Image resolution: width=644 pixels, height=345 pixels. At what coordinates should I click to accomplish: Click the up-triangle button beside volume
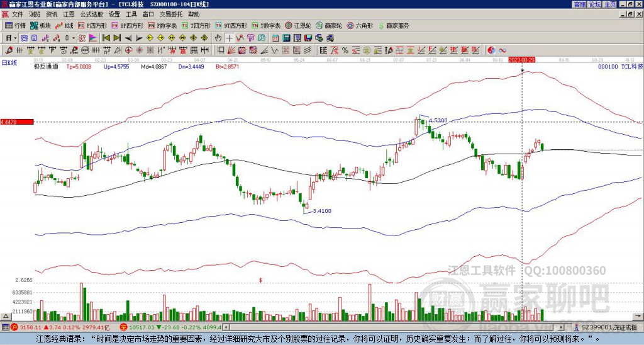click(x=5, y=317)
